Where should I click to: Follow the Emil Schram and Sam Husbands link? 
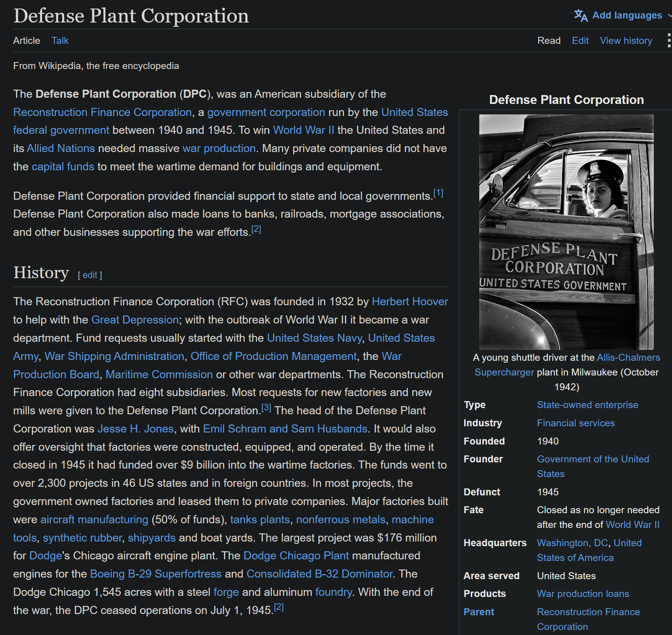coord(285,429)
